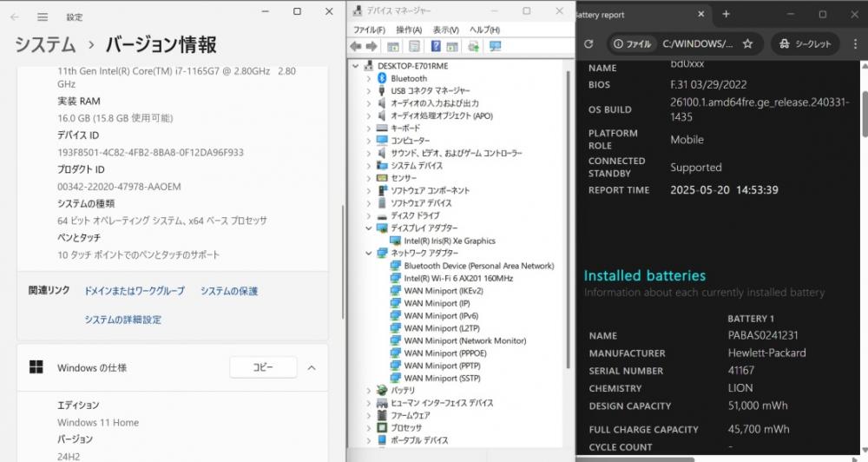Screen dimensions: 868x462
Task: Open the ファイル(F) menu in Device Manager
Action: click(369, 30)
